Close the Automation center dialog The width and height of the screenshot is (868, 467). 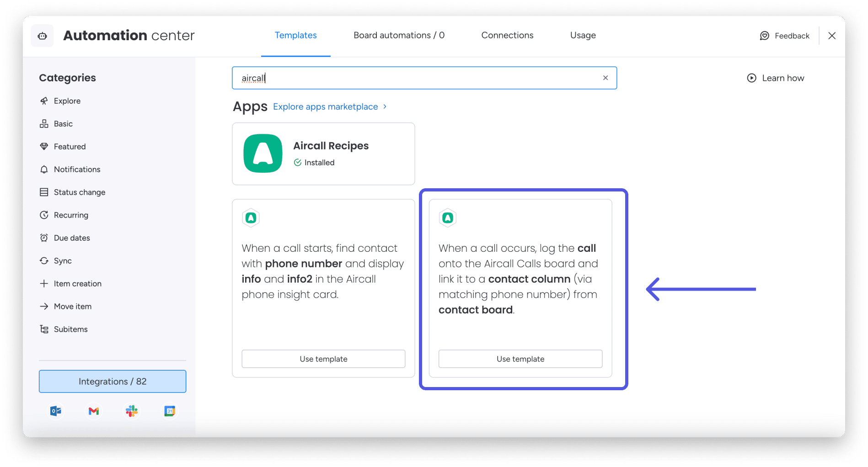(832, 36)
